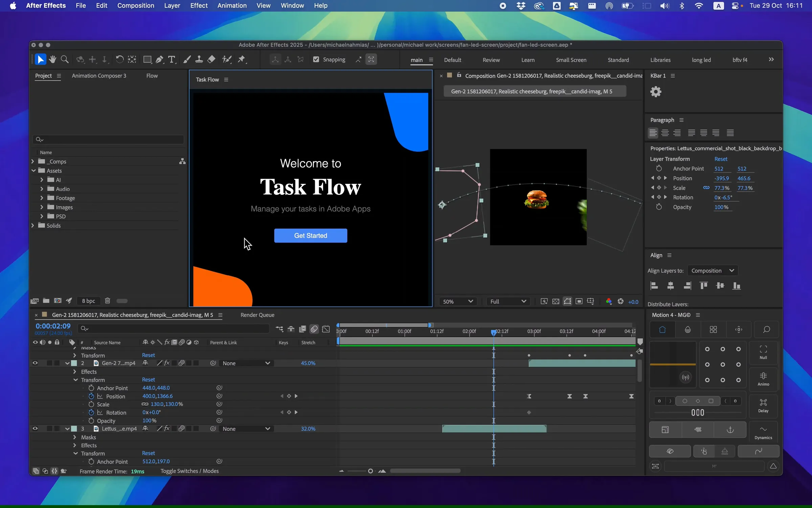Screen dimensions: 812x508
Task: Hide the Lettus layer with its eye toggle
Action: tap(35, 428)
